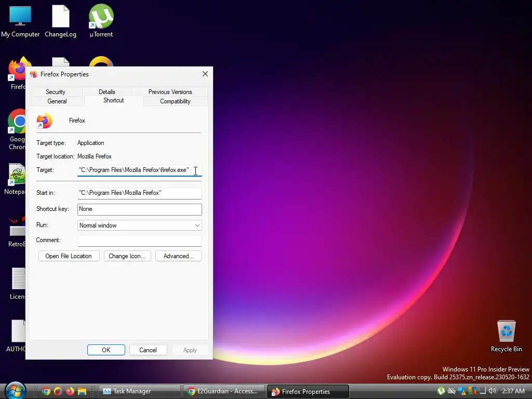Select the Recycle Bin desktop icon

(x=506, y=336)
